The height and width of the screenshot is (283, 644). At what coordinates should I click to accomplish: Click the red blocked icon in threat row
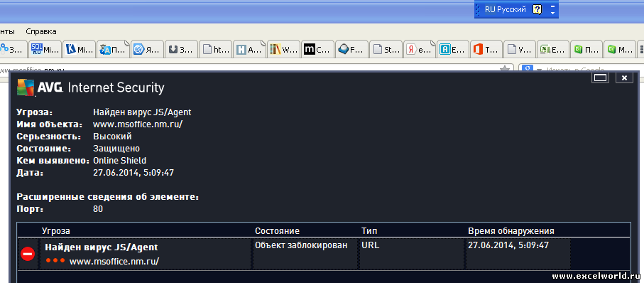(28, 254)
